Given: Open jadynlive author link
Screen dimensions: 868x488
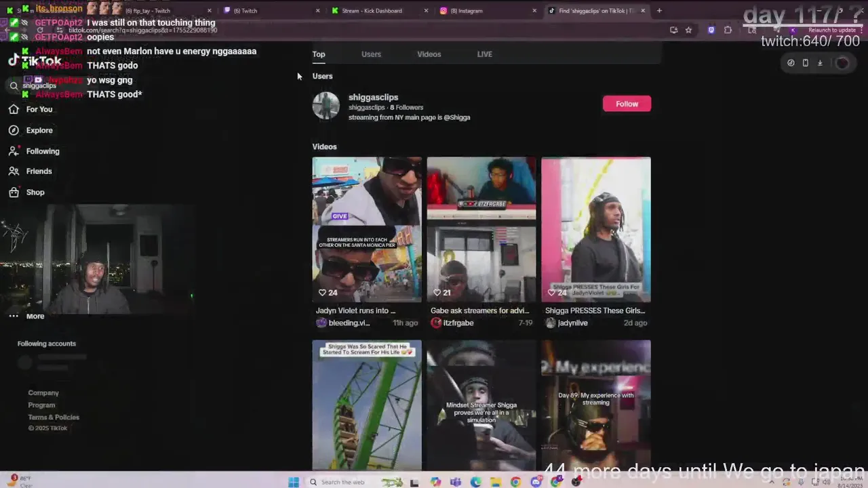Looking at the screenshot, I should point(572,323).
